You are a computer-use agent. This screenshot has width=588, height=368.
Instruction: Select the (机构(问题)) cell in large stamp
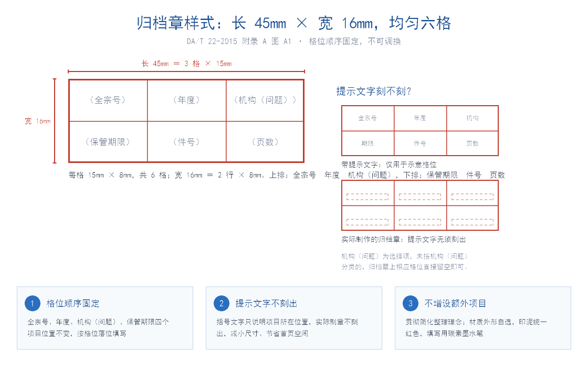click(265, 100)
